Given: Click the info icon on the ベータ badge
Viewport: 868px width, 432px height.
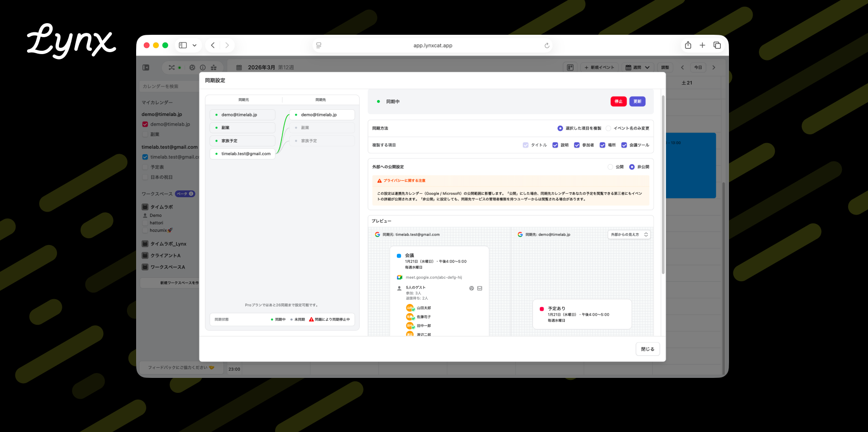Looking at the screenshot, I should click(191, 194).
